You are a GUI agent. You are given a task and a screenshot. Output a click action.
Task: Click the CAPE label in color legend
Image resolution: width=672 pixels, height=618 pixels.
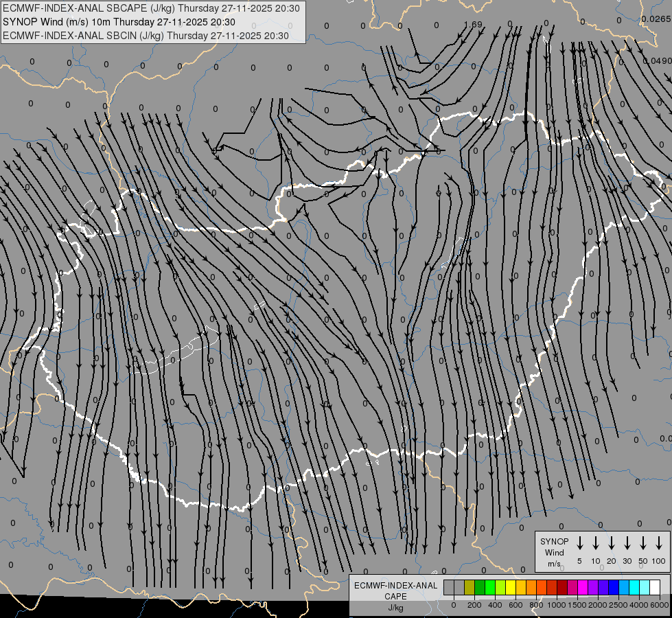click(395, 597)
